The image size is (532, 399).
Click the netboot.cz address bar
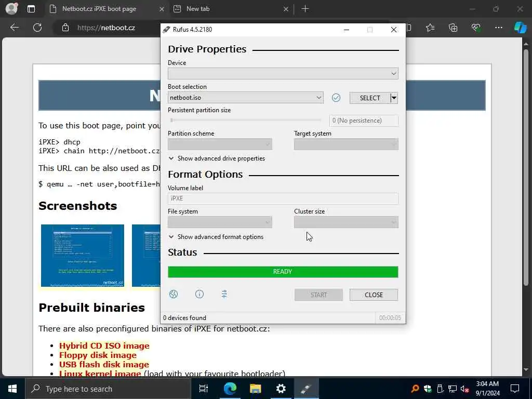tap(106, 28)
